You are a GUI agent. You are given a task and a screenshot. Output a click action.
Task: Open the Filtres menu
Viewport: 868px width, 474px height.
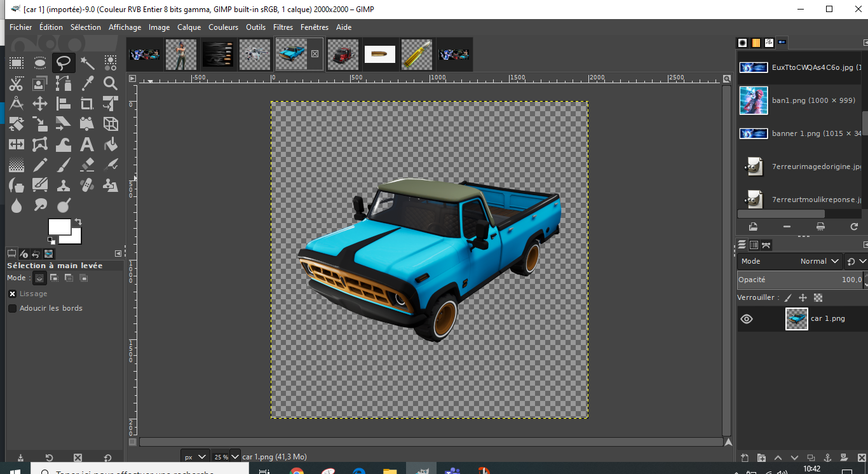(x=283, y=27)
